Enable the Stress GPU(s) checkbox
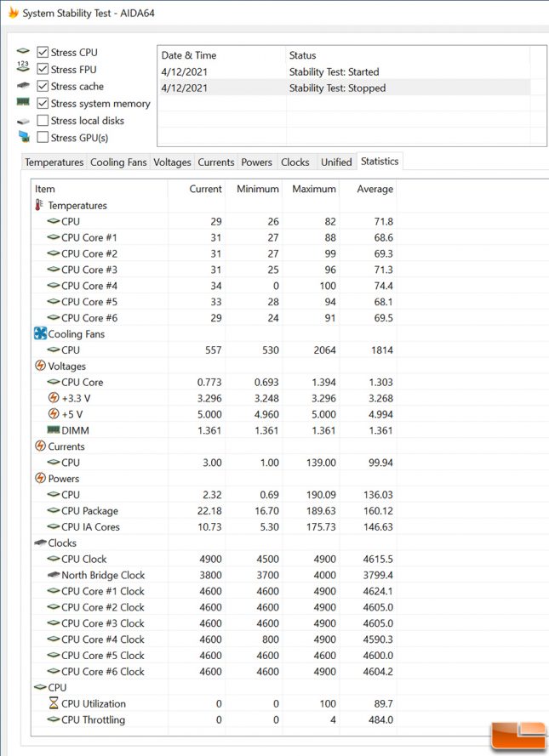The image size is (549, 756). 43,138
